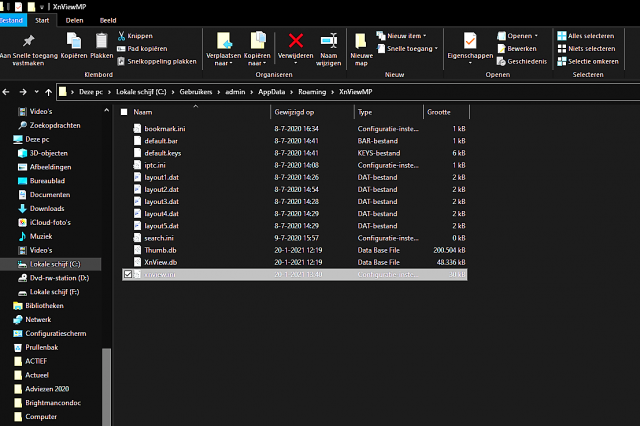Sort by the Type column header

[x=365, y=112]
